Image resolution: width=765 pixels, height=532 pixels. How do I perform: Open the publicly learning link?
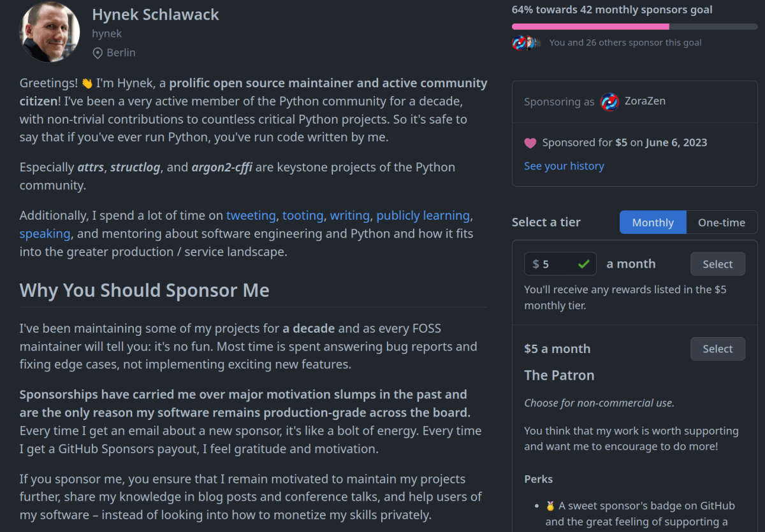coord(423,215)
